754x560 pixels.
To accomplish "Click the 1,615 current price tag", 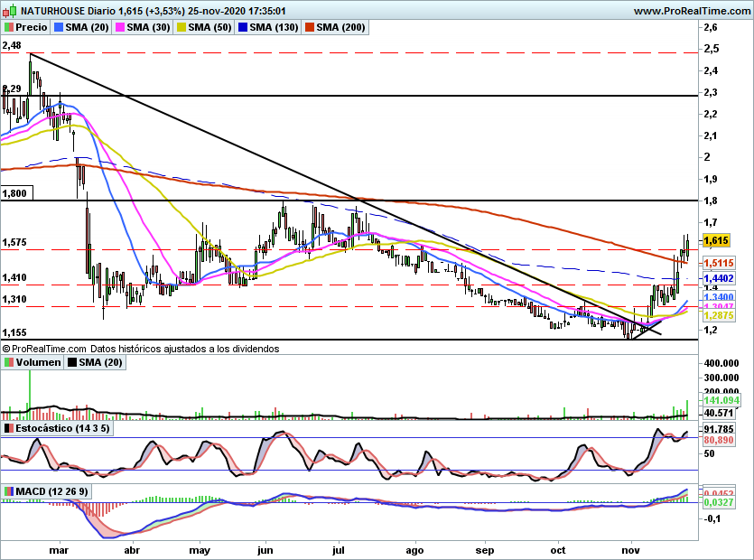I will 716,240.
